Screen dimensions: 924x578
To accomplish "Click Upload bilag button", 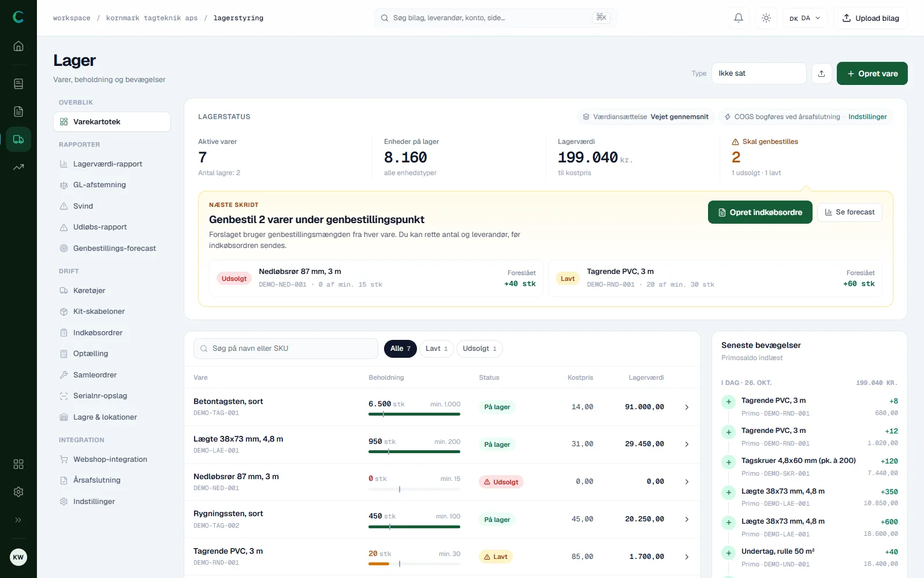I will coord(870,18).
